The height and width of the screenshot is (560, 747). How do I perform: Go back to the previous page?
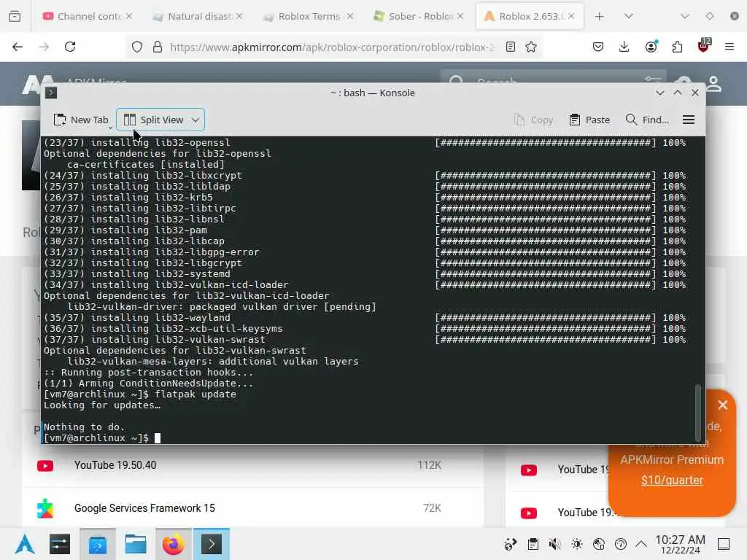coord(18,47)
